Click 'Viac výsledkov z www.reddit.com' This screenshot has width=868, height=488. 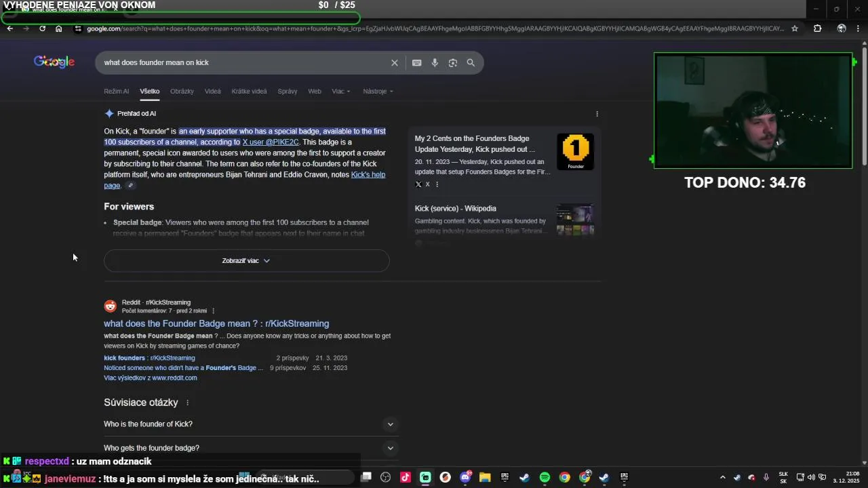pos(151,378)
